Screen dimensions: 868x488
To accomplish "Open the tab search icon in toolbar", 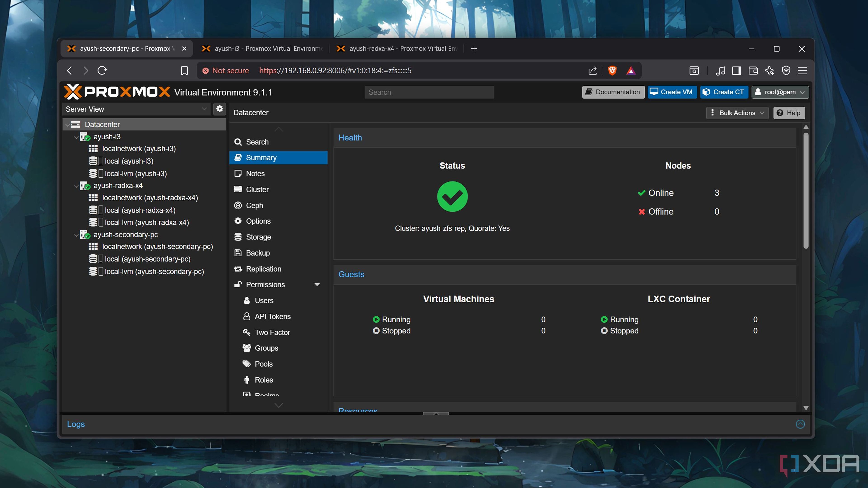I will tap(694, 70).
